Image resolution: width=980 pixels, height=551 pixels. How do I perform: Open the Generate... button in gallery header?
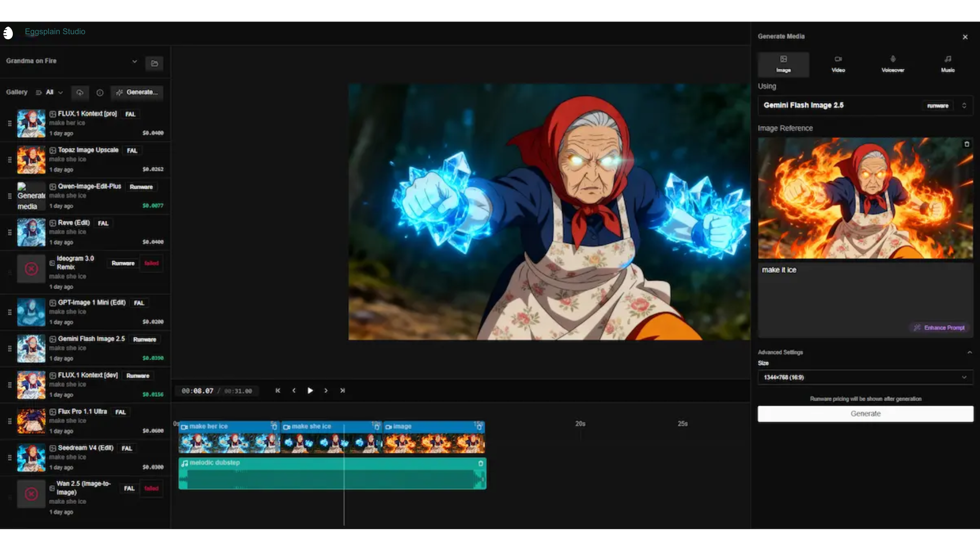pos(137,92)
